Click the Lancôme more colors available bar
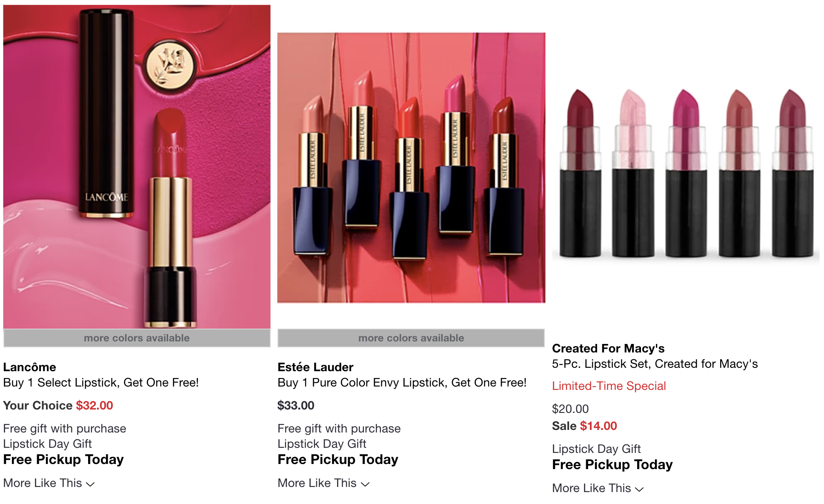 pos(137,338)
